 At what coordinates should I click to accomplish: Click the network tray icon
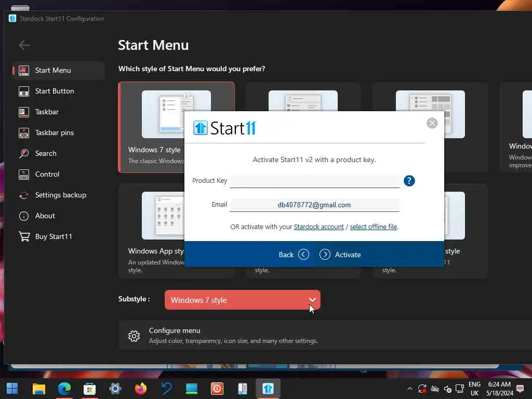click(x=460, y=389)
